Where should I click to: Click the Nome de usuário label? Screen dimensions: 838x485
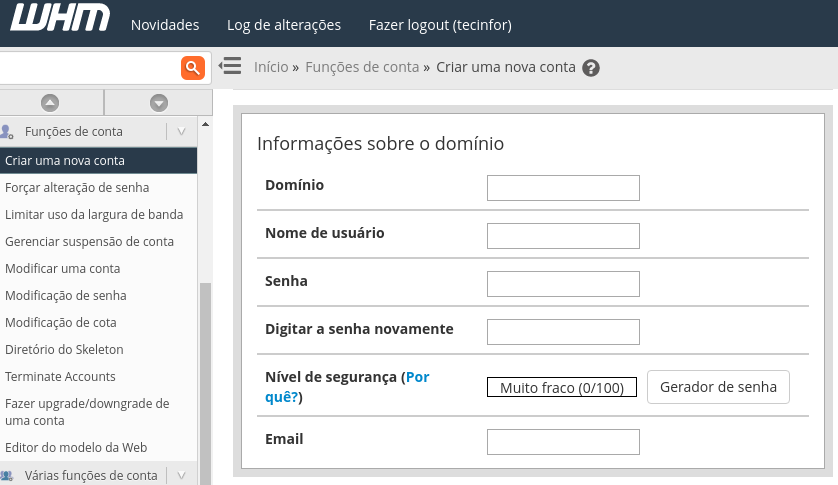click(x=324, y=233)
